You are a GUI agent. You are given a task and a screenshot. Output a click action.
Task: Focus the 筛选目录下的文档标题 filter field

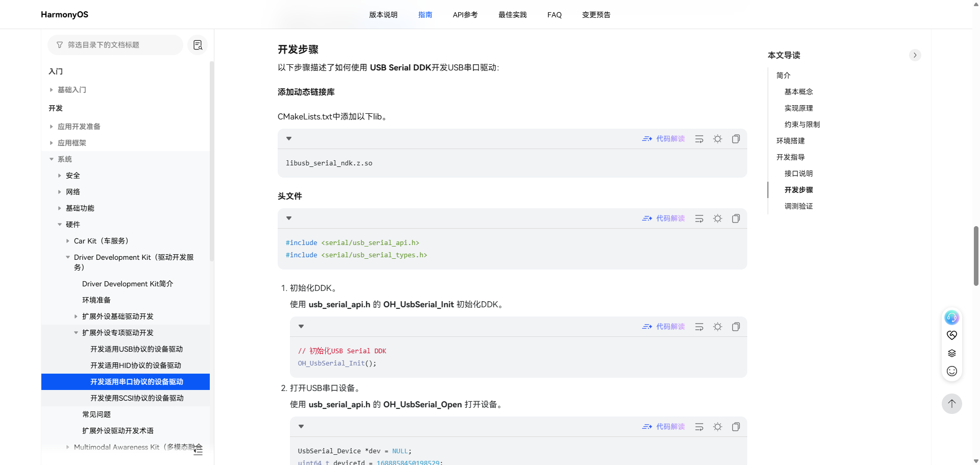pos(115,45)
